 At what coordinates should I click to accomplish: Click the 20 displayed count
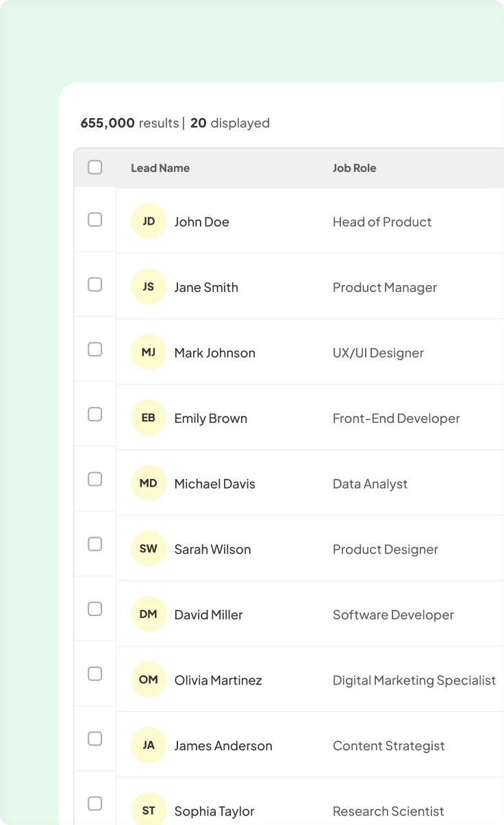230,123
